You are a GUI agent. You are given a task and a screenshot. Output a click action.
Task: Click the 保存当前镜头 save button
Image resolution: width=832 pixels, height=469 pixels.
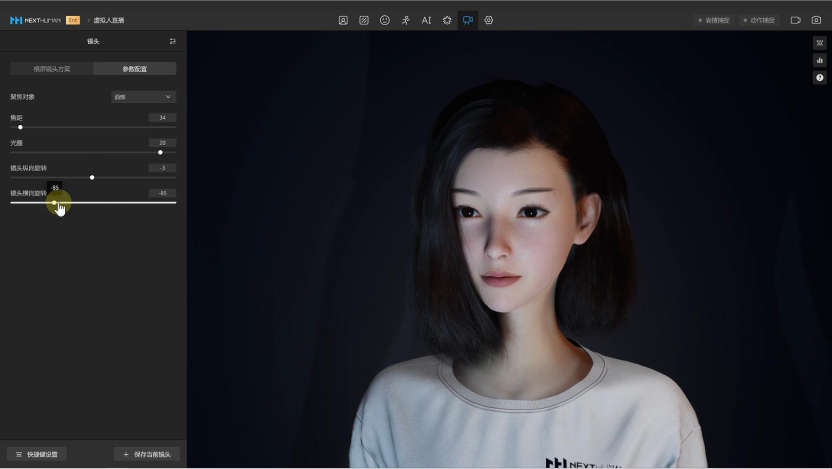[148, 454]
